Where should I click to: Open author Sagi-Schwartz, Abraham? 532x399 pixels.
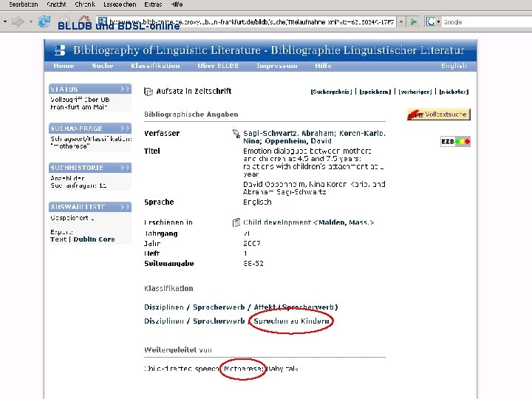click(290, 133)
